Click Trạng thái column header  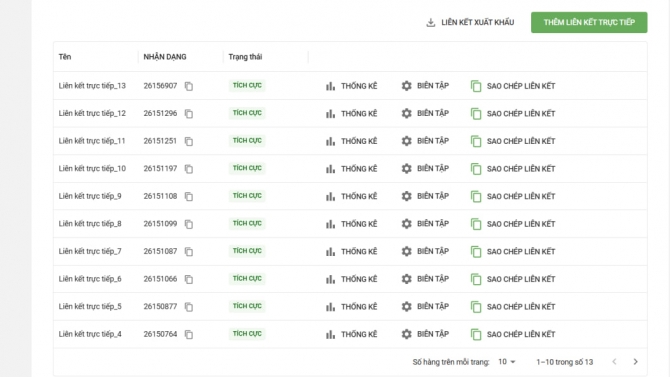click(245, 57)
